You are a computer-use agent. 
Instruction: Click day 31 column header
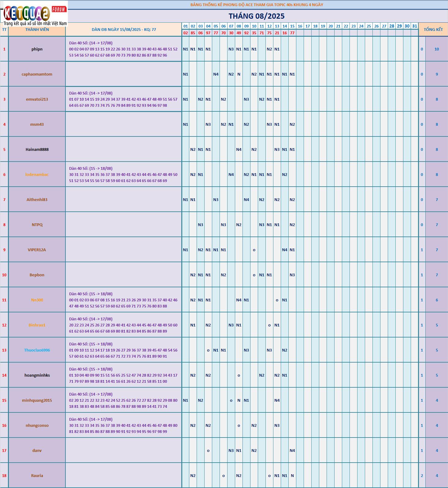415,26
